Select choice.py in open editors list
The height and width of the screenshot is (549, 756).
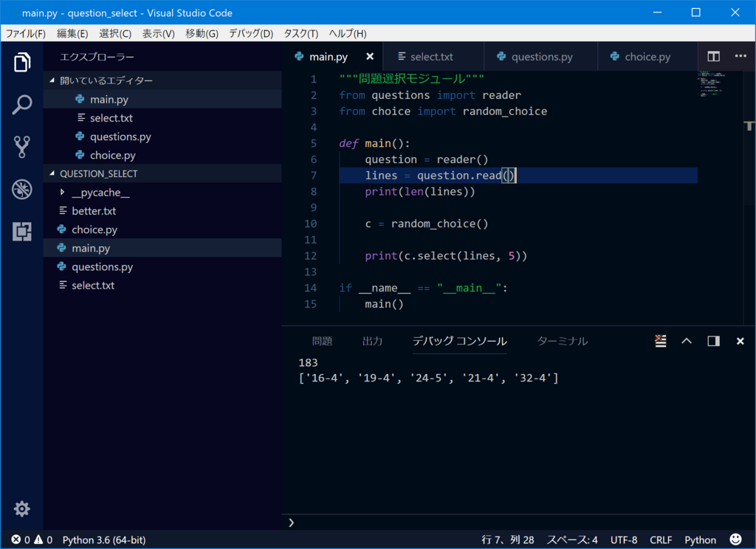(x=162, y=155)
